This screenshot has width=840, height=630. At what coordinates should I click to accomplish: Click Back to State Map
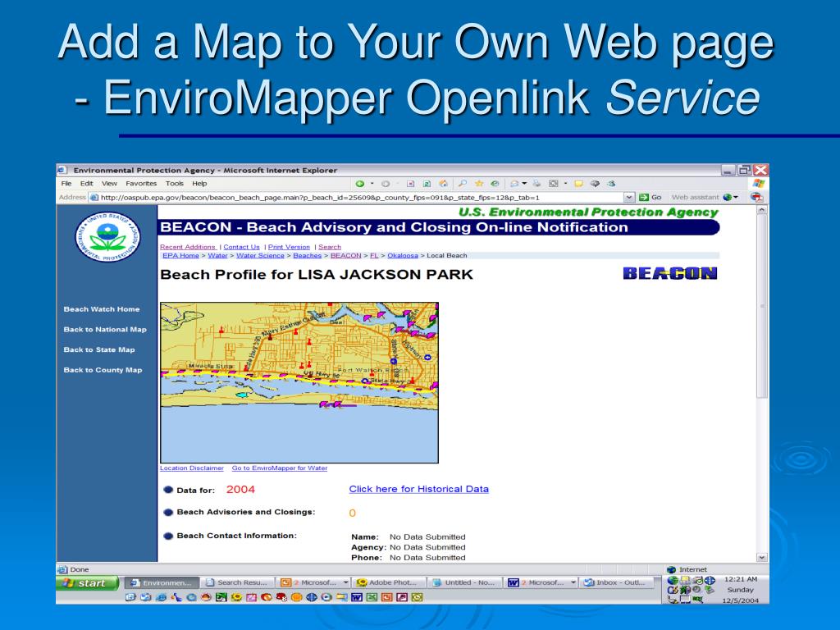99,349
